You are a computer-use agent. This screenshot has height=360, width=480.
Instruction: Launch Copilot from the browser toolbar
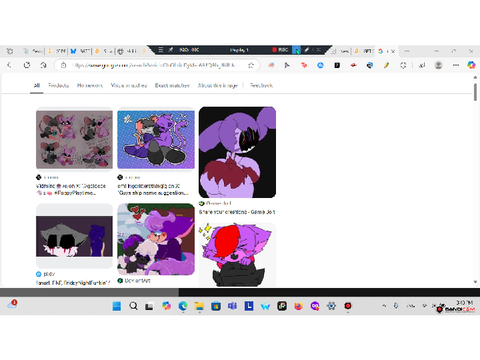[x=471, y=65]
